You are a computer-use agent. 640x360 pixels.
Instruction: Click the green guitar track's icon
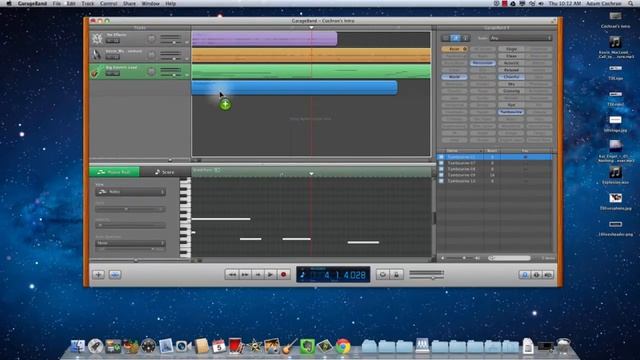point(95,72)
